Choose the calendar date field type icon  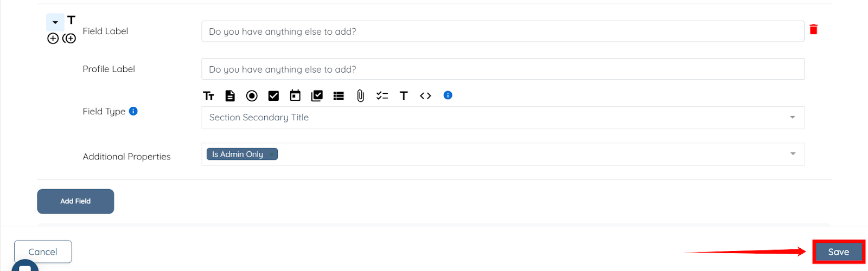coord(295,96)
